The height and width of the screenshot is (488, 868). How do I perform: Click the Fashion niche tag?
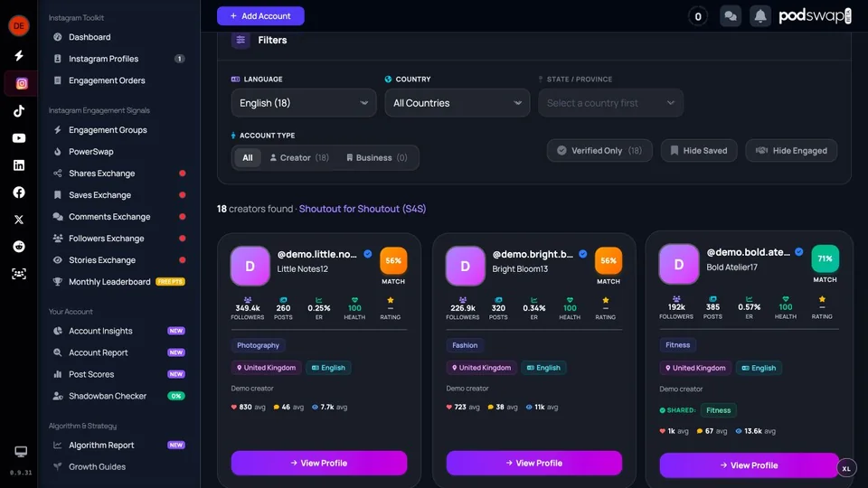[x=465, y=345]
